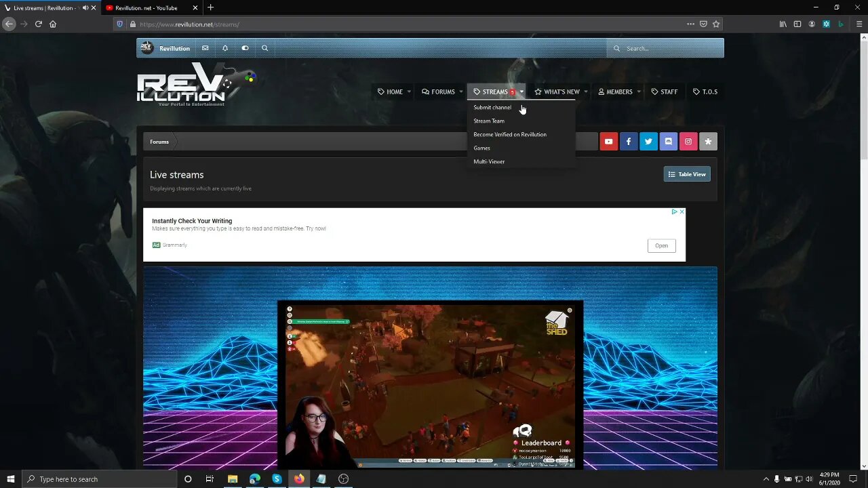The image size is (868, 488).
Task: Click the Table View button
Action: tap(687, 174)
